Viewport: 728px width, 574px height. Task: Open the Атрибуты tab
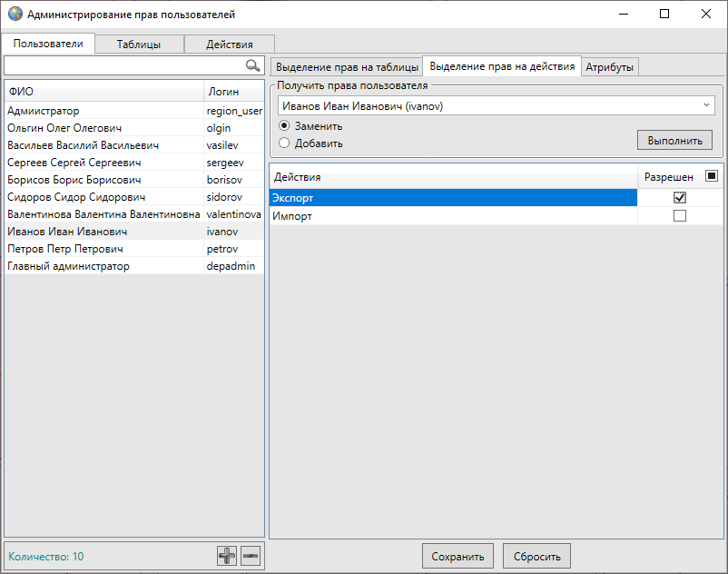pyautogui.click(x=610, y=67)
